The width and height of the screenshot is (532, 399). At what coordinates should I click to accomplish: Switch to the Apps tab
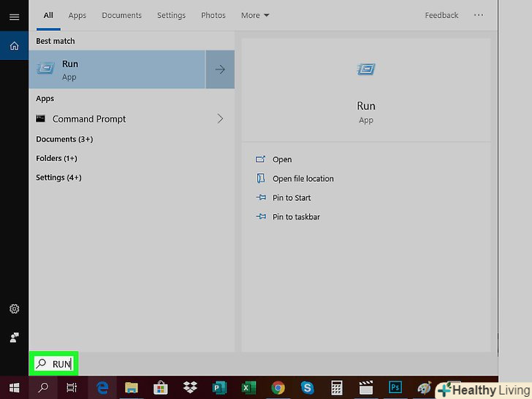point(77,15)
